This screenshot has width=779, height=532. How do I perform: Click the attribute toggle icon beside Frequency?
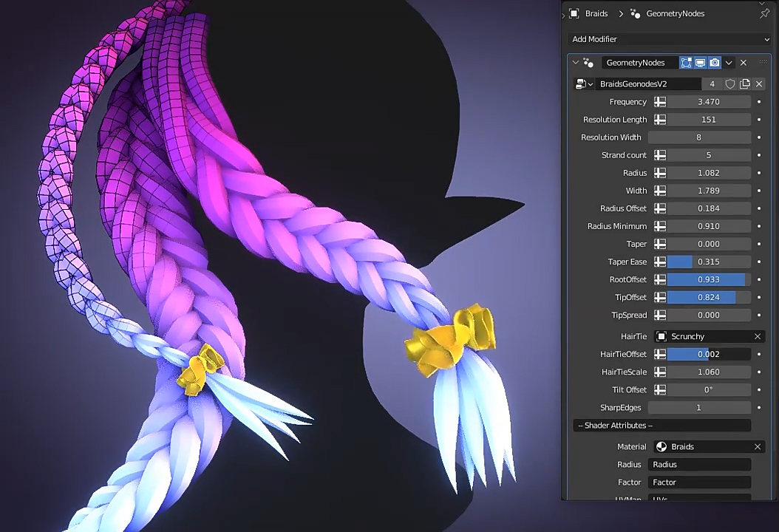(x=660, y=102)
